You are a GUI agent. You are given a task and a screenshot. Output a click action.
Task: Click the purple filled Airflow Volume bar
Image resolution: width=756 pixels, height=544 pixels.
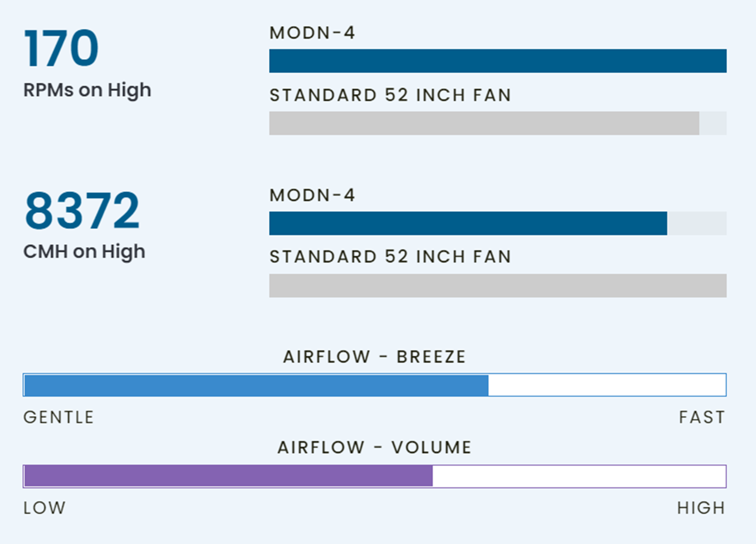pyautogui.click(x=228, y=476)
